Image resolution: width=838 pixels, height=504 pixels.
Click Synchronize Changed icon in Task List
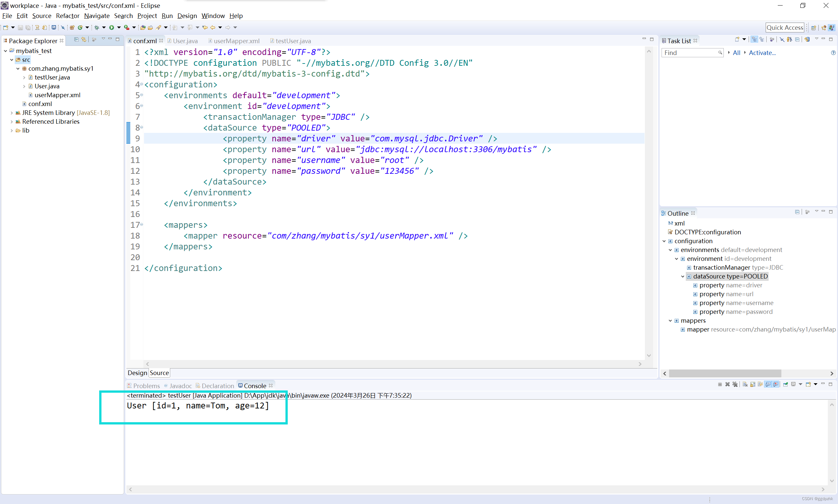pos(808,40)
